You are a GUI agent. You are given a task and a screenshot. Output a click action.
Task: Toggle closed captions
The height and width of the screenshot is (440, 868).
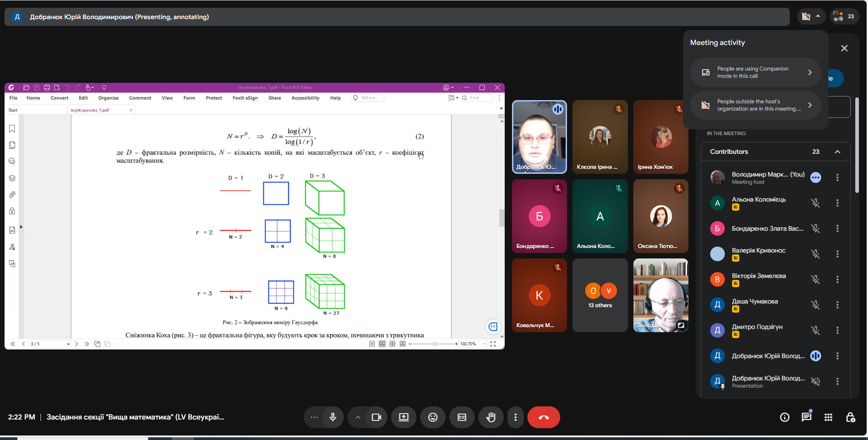tap(462, 417)
